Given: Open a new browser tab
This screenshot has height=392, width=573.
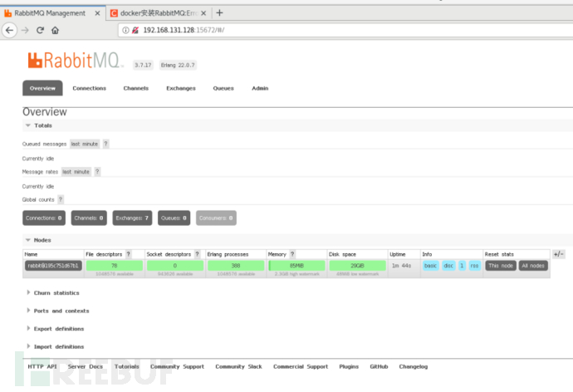Looking at the screenshot, I should tap(219, 13).
